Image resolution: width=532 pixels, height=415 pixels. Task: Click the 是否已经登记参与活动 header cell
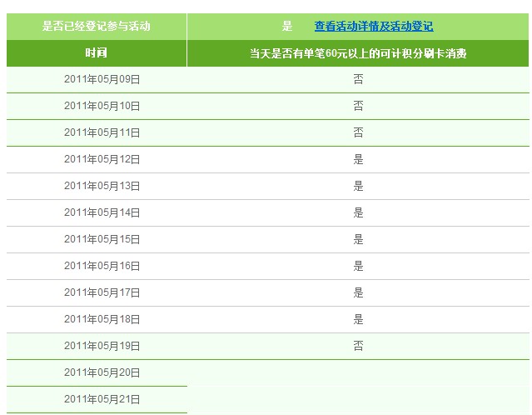(97, 27)
